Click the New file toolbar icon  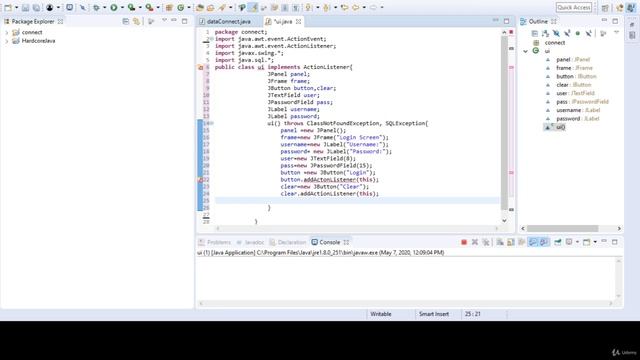click(x=8, y=7)
